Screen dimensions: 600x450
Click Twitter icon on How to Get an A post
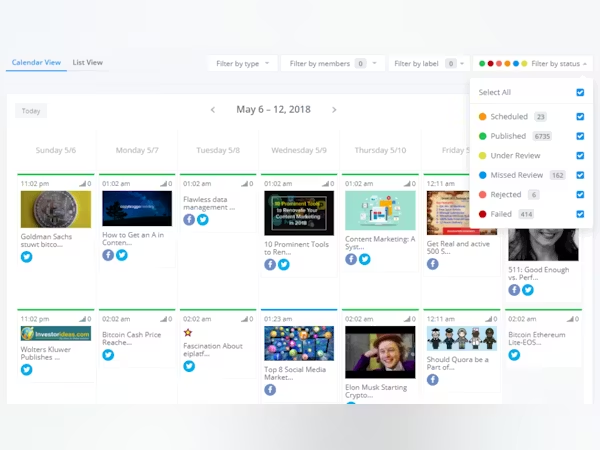click(x=122, y=255)
